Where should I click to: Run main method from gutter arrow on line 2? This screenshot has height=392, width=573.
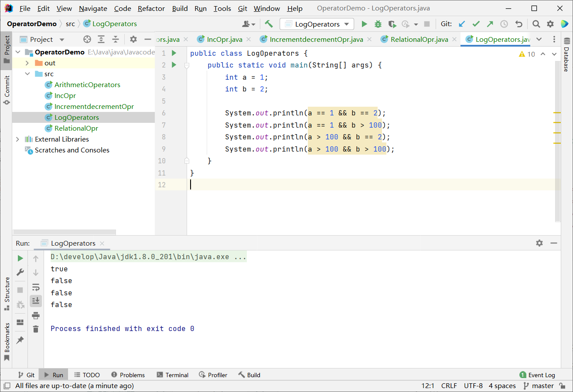(174, 65)
